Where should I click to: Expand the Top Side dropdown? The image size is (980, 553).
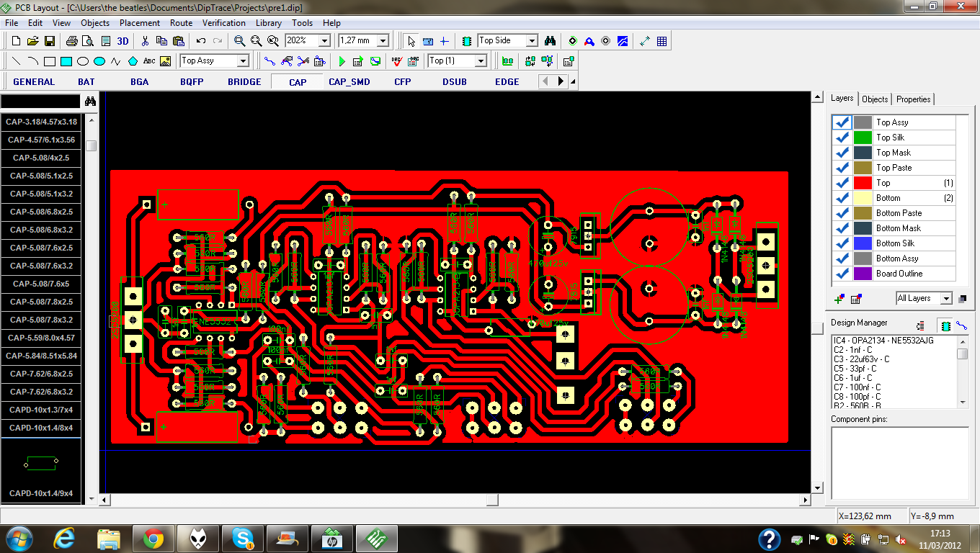click(x=532, y=41)
